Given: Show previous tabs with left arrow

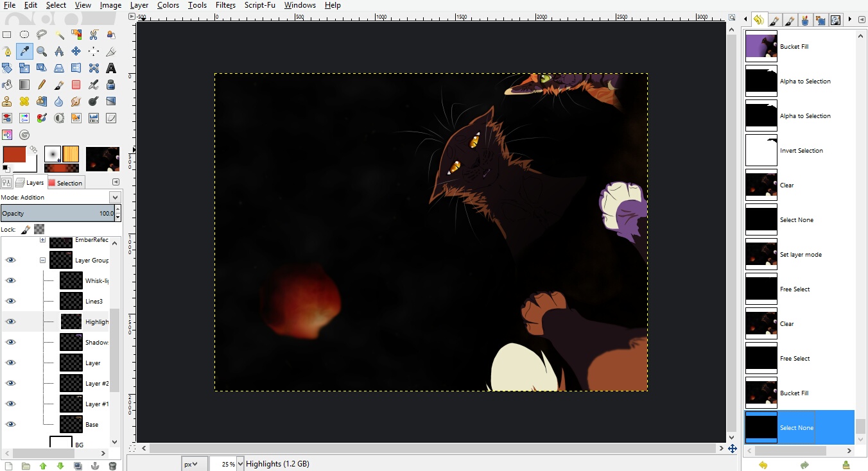Looking at the screenshot, I should [745, 21].
